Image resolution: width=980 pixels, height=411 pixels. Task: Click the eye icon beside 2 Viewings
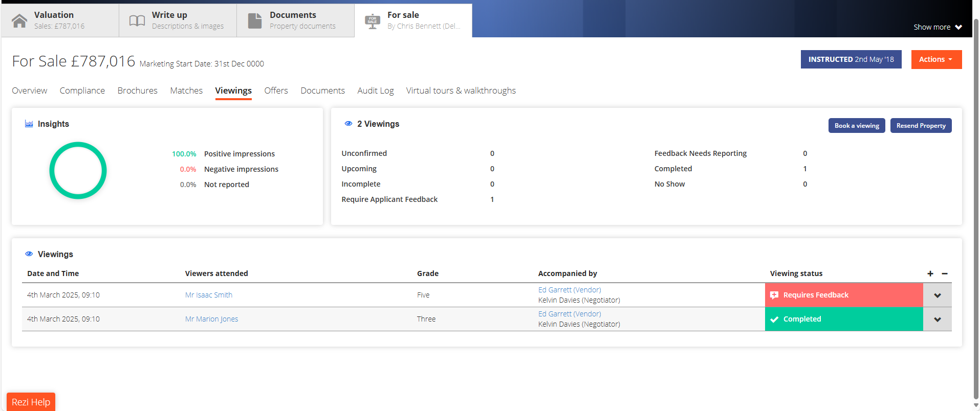click(x=349, y=124)
